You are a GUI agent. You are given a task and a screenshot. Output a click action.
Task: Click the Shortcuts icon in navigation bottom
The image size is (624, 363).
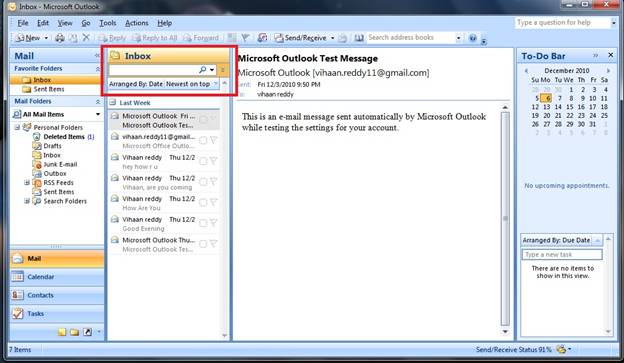(87, 332)
